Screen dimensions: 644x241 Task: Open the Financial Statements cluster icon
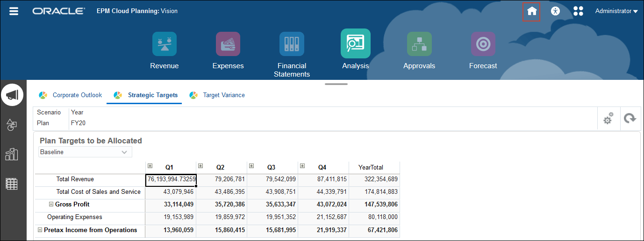[x=292, y=44]
